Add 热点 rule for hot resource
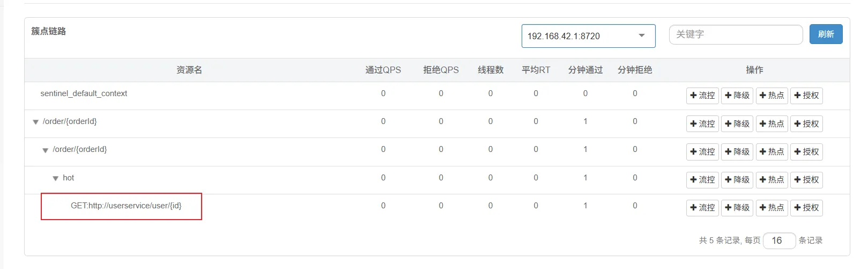 771,180
